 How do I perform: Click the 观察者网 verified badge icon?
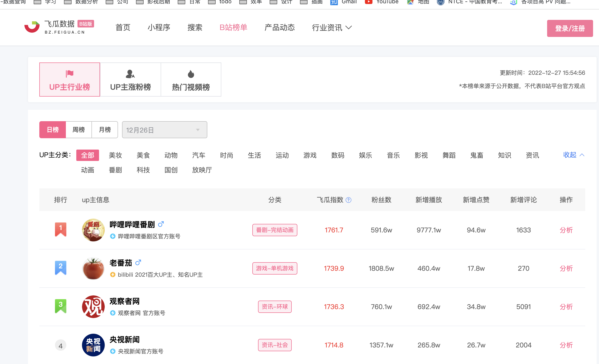tap(112, 313)
